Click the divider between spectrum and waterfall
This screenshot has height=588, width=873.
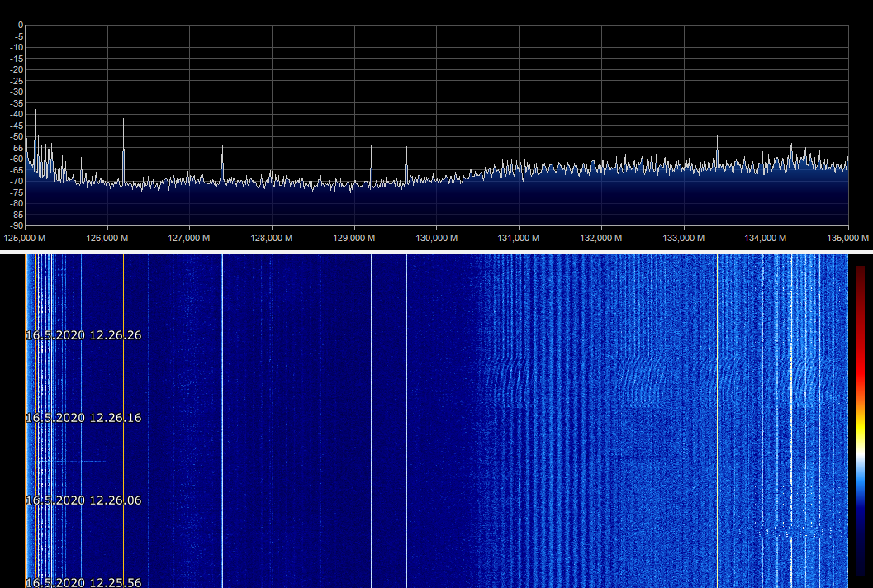click(x=436, y=251)
